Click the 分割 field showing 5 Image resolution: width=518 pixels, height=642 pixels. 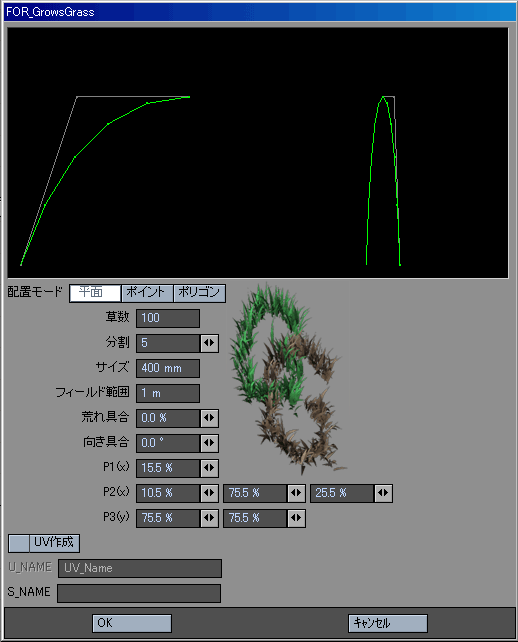tap(168, 343)
